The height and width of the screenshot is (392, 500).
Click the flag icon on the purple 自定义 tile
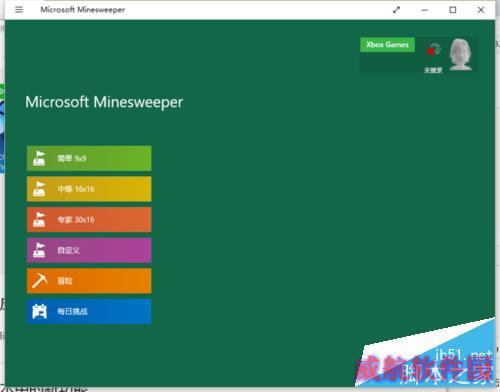pyautogui.click(x=39, y=250)
